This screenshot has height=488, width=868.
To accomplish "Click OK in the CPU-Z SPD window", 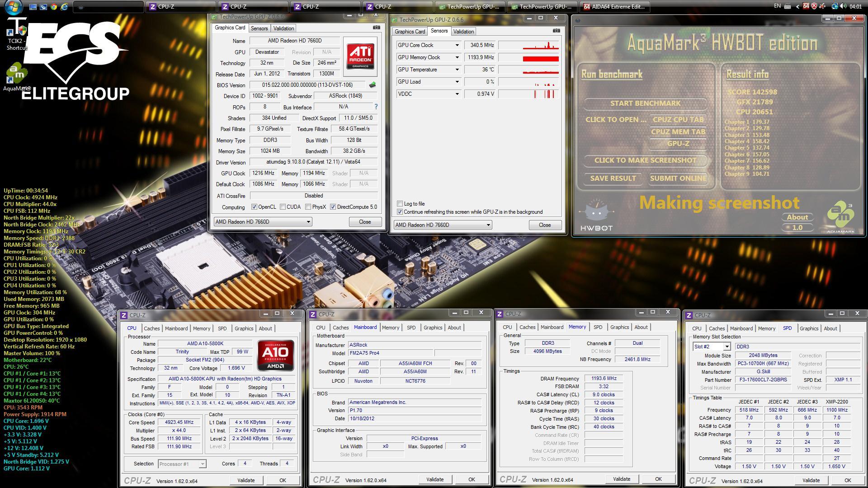I will [x=848, y=480].
